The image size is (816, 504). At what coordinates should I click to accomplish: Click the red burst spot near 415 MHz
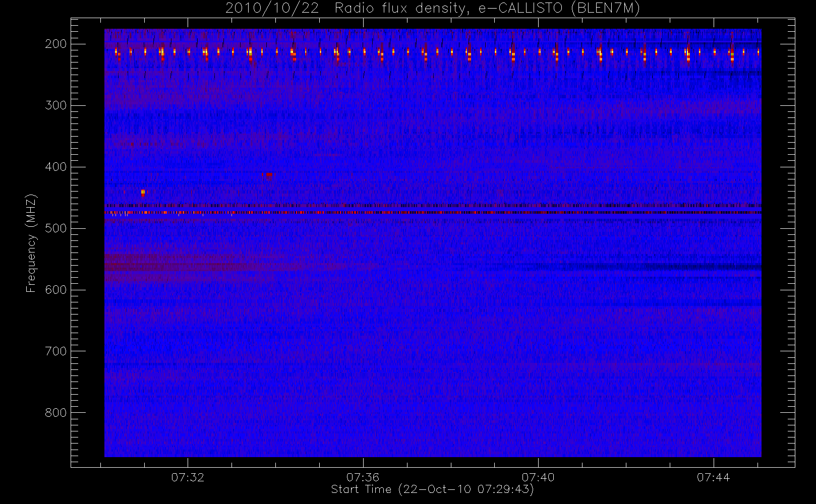tap(268, 176)
